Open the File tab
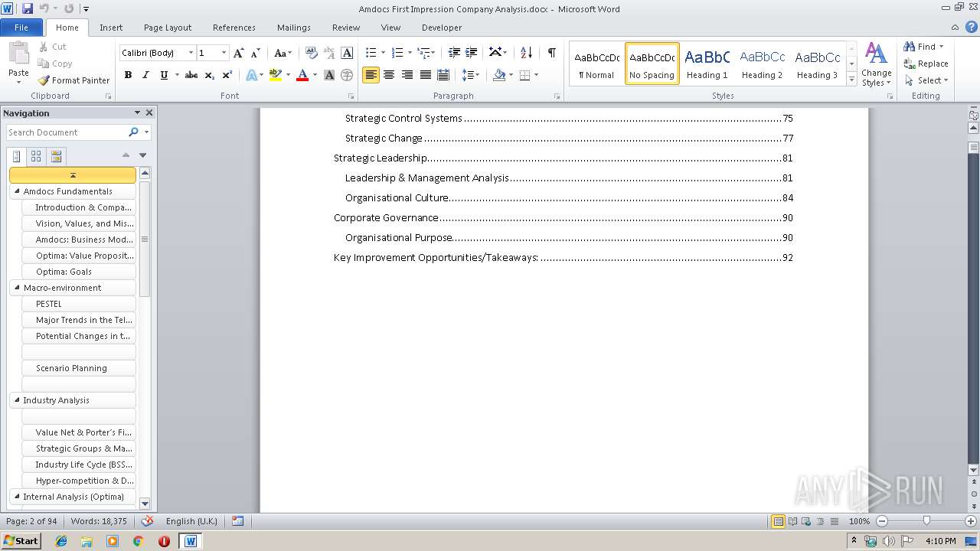Image resolution: width=980 pixels, height=551 pixels. pyautogui.click(x=21, y=28)
